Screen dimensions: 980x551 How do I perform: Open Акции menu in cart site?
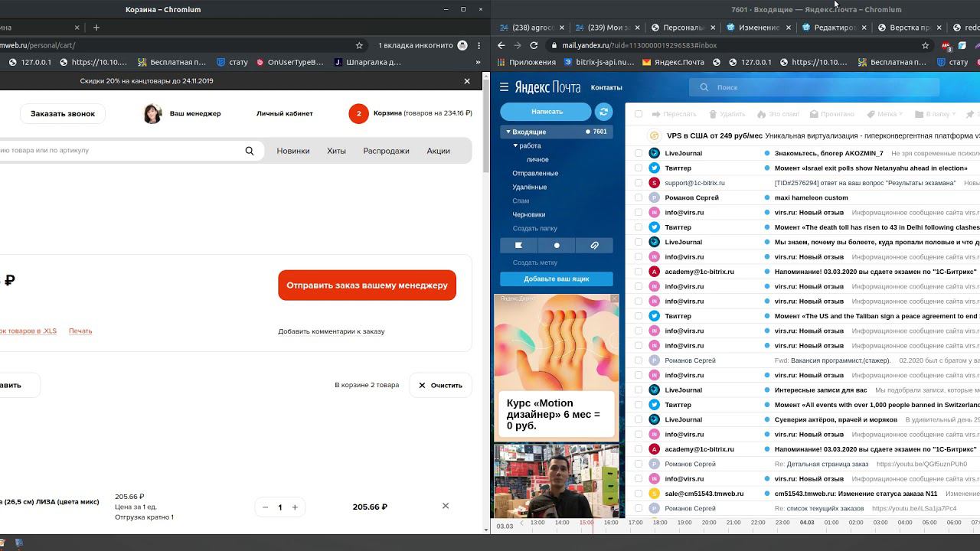(438, 151)
